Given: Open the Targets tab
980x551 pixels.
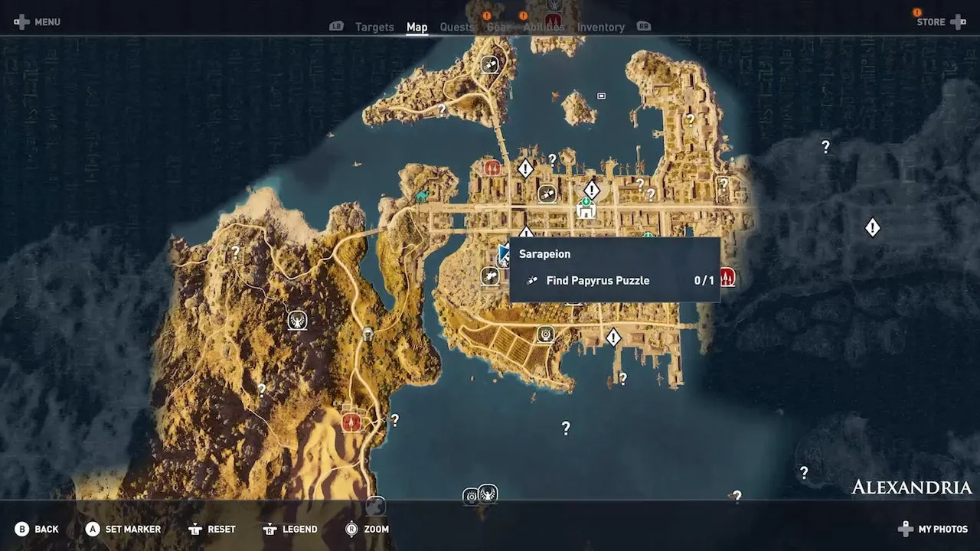Looking at the screenshot, I should [374, 27].
